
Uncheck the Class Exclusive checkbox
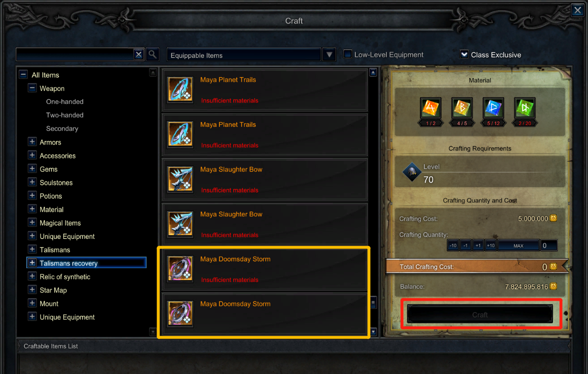(x=464, y=55)
